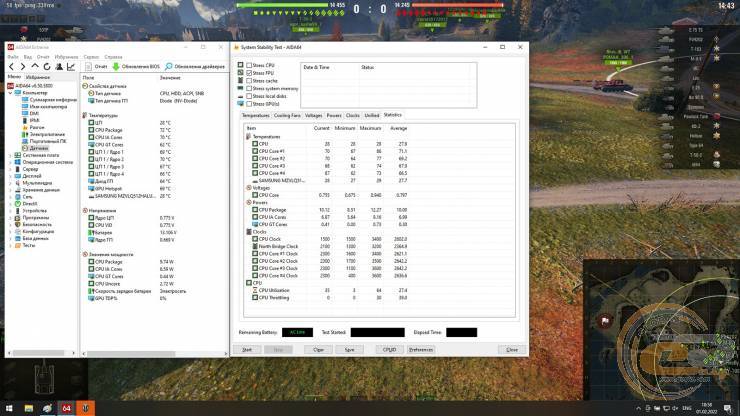Collapse the Компьютер tree node
This screenshot has height=416, width=740.
click(x=10, y=93)
